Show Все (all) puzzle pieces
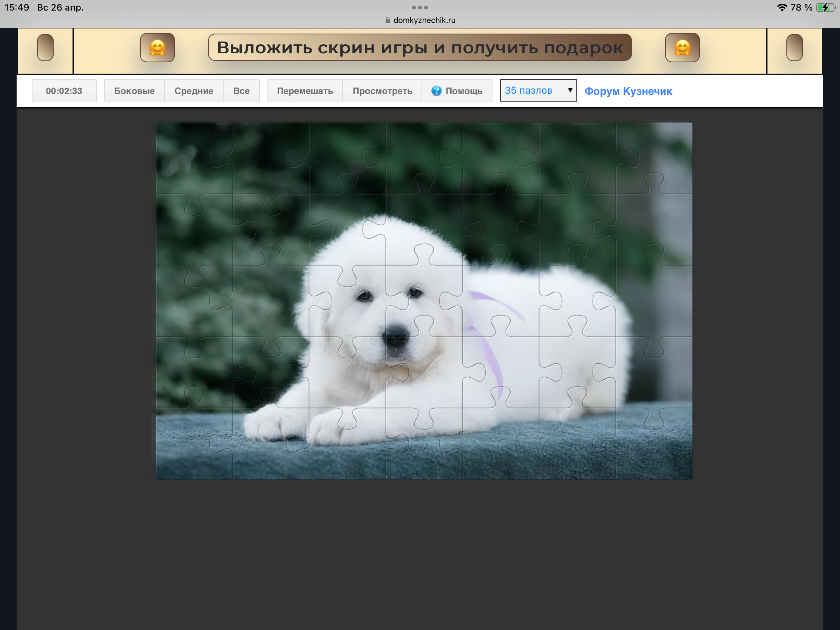This screenshot has height=630, width=840. tap(241, 91)
